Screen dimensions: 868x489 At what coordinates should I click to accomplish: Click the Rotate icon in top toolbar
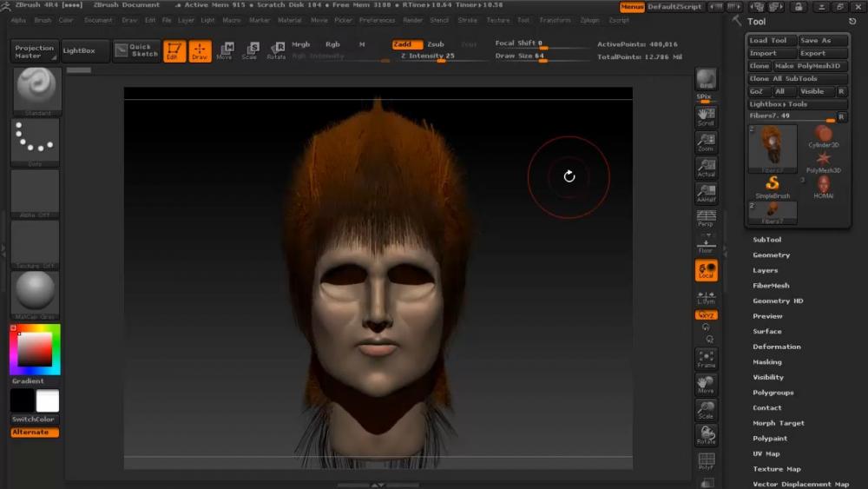pos(276,50)
